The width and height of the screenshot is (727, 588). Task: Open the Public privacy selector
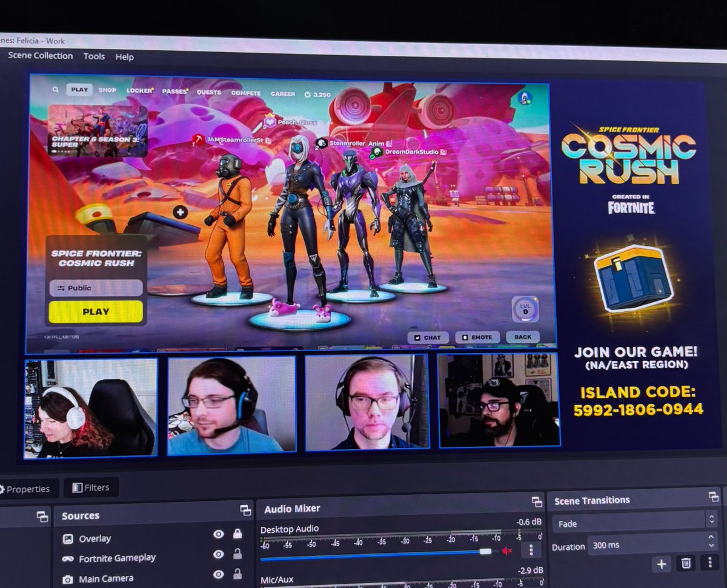point(96,288)
